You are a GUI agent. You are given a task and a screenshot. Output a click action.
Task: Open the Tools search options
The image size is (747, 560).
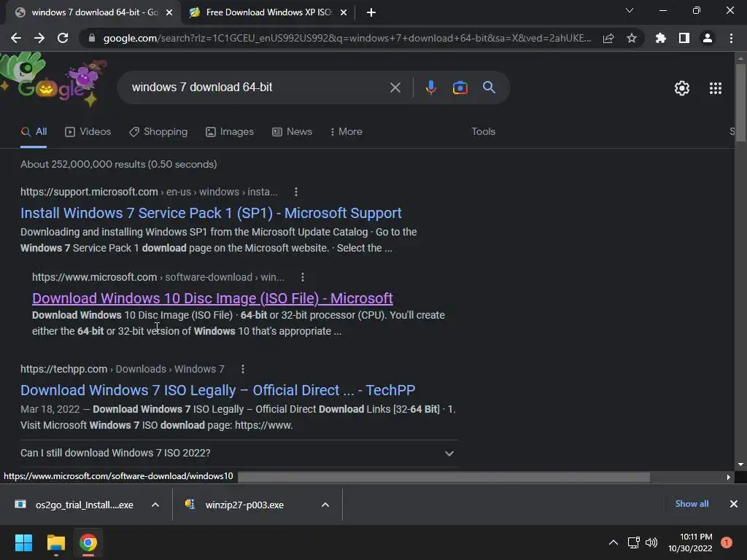(483, 132)
